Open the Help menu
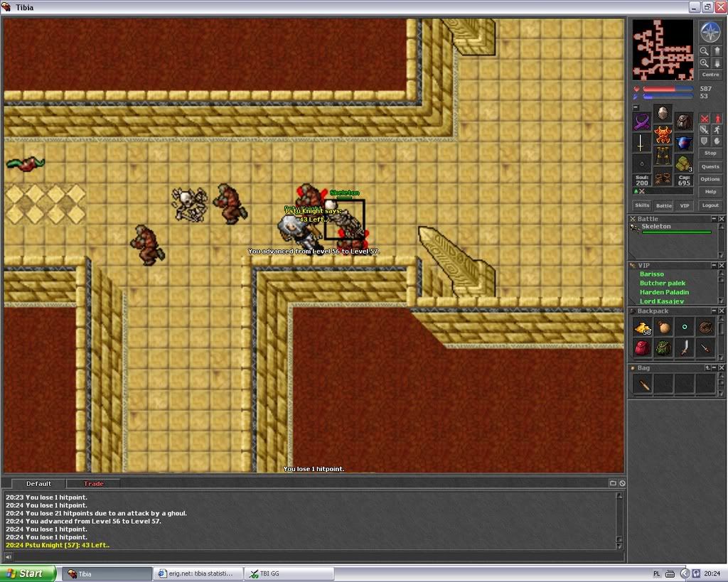Image resolution: width=728 pixels, height=582 pixels. [710, 192]
